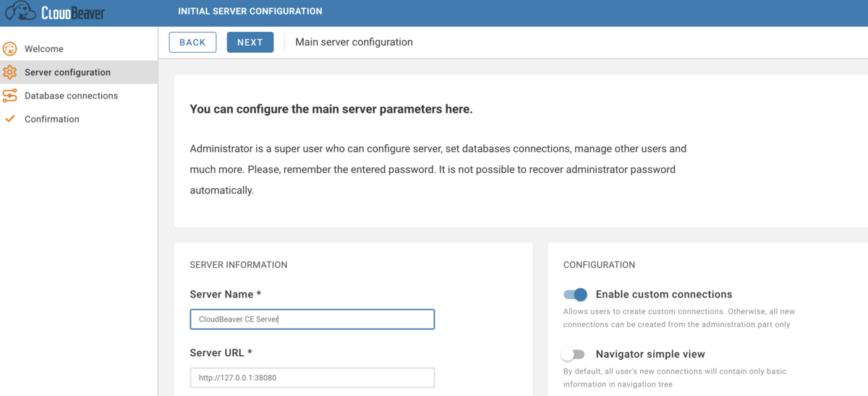Click the Enable custom connections label
868x396 pixels.
(x=664, y=295)
